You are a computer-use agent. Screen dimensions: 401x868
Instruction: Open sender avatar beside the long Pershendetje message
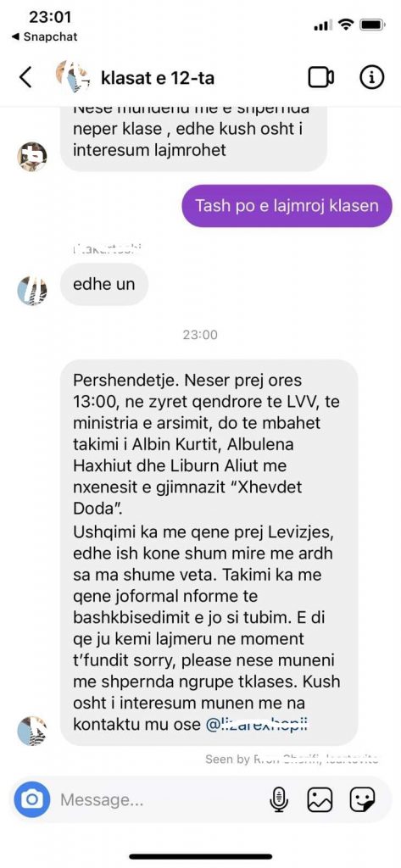(x=32, y=731)
